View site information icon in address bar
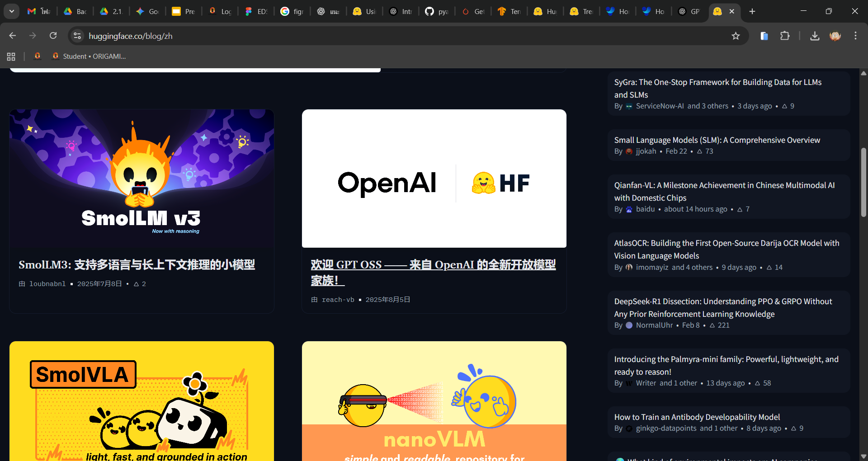The height and width of the screenshot is (461, 868). coord(78,36)
